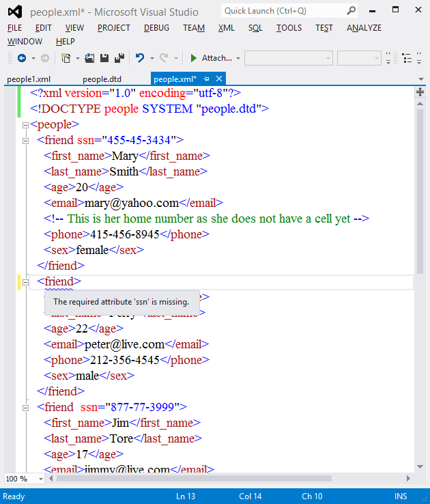Click the horizontal scrollbar thumb
The height and width of the screenshot is (504, 430).
[x=194, y=479]
